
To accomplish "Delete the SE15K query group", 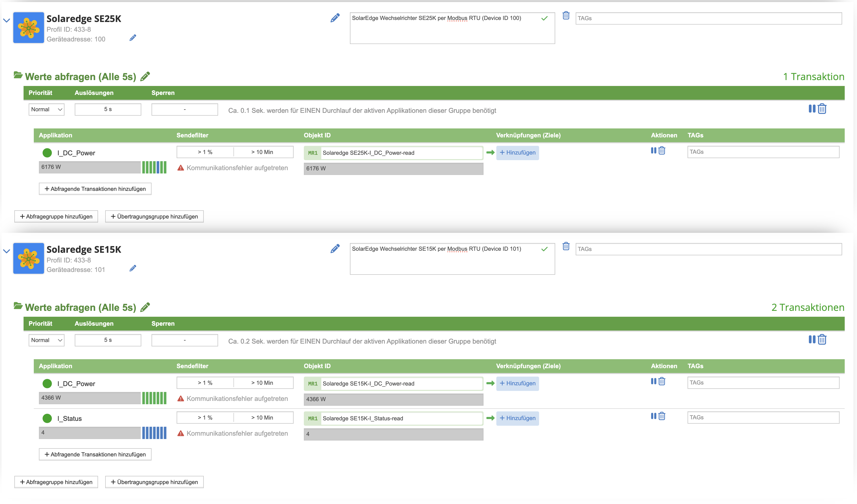I will [x=822, y=339].
